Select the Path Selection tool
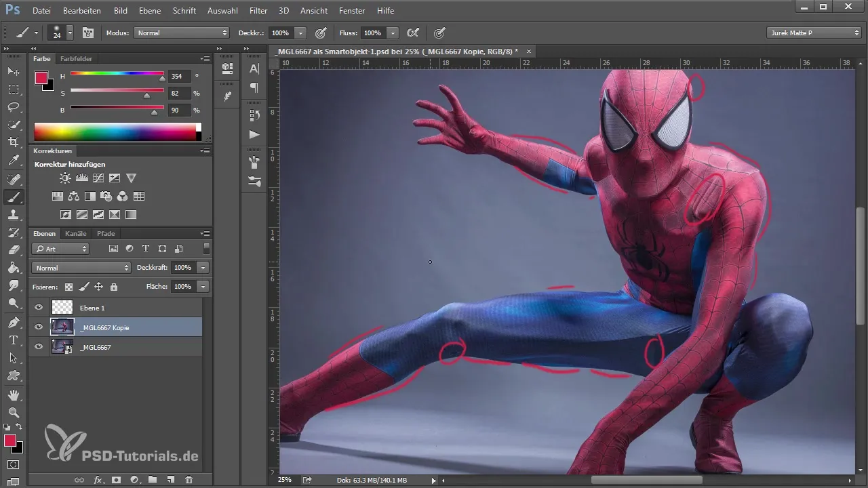The width and height of the screenshot is (868, 488). pyautogui.click(x=14, y=357)
